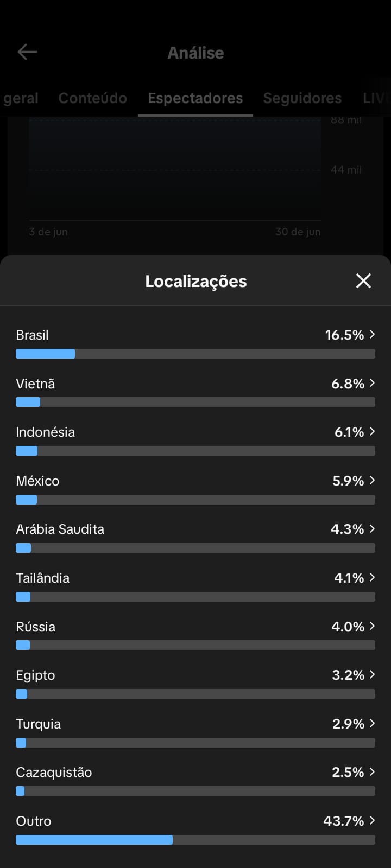
Task: Select the Seguidores tab
Action: (302, 98)
